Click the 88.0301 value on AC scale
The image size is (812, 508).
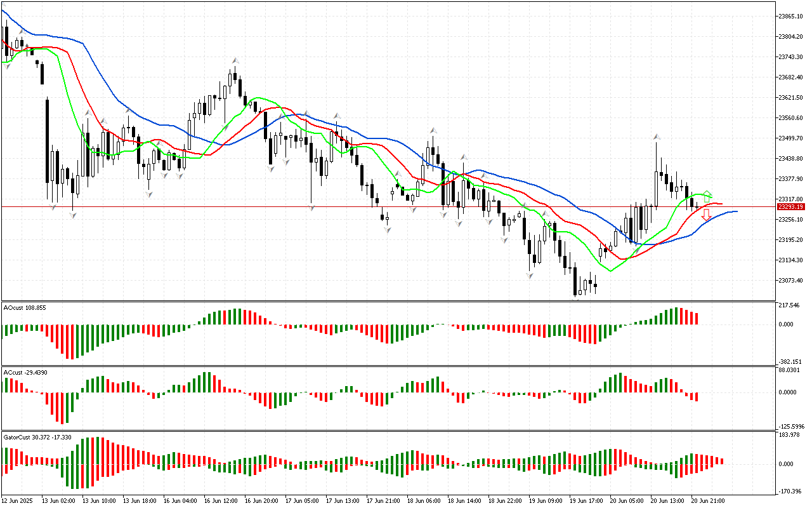[789, 370]
